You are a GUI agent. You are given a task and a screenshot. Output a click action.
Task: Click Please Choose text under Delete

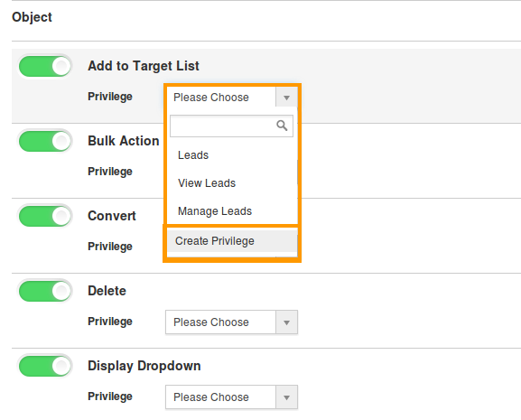pyautogui.click(x=211, y=322)
